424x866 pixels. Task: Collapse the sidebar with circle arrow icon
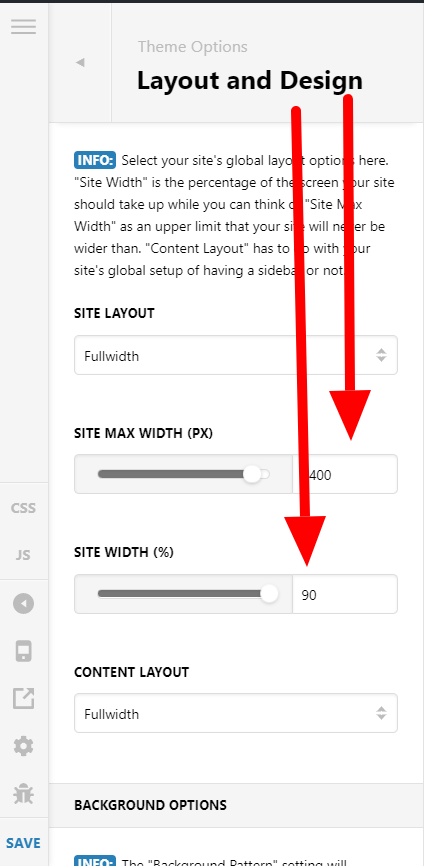coord(24,604)
